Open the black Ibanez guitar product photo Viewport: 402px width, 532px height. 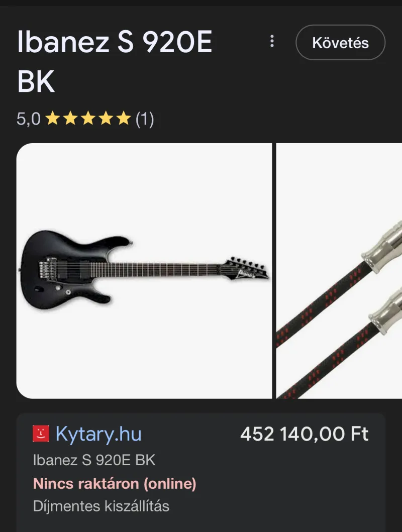(x=144, y=271)
